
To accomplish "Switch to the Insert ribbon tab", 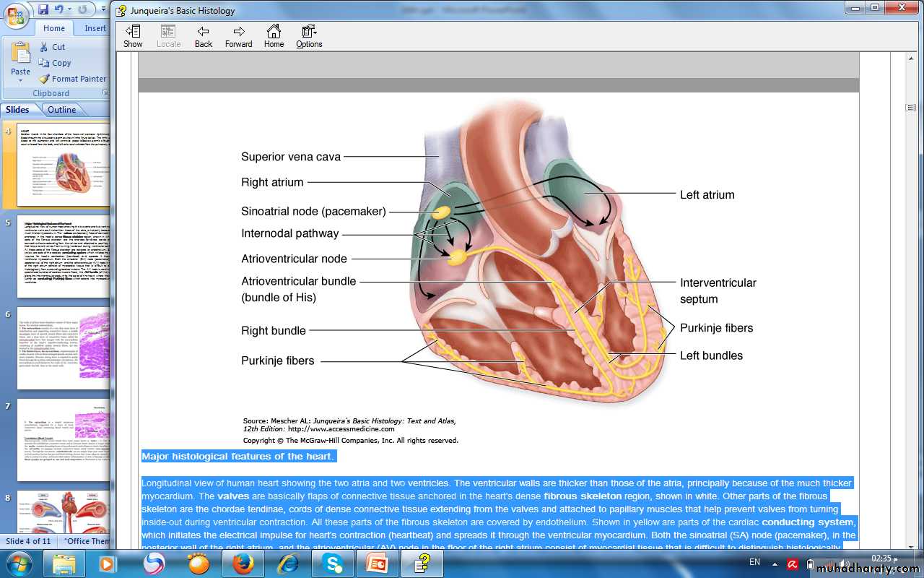I will [95, 28].
